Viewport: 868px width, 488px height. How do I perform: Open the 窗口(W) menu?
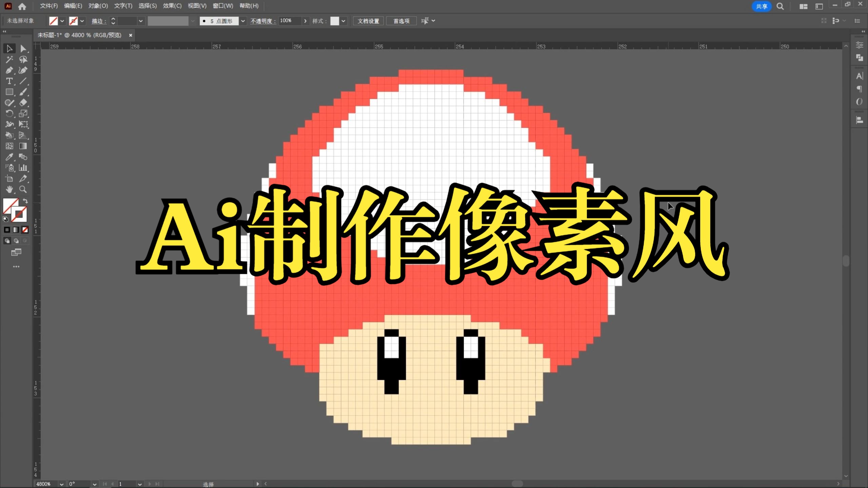tap(223, 6)
